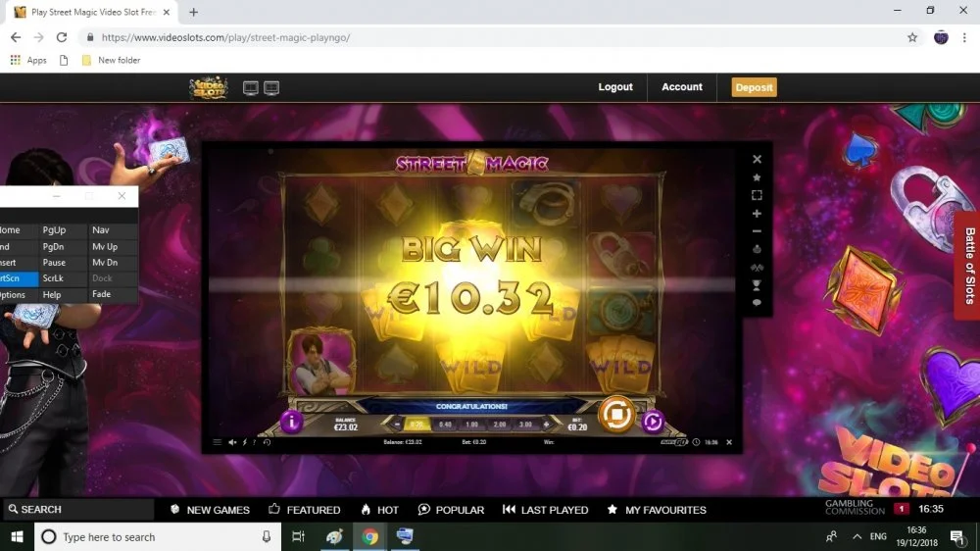
Task: Open game history clock-arrow icon
Action: coord(267,442)
